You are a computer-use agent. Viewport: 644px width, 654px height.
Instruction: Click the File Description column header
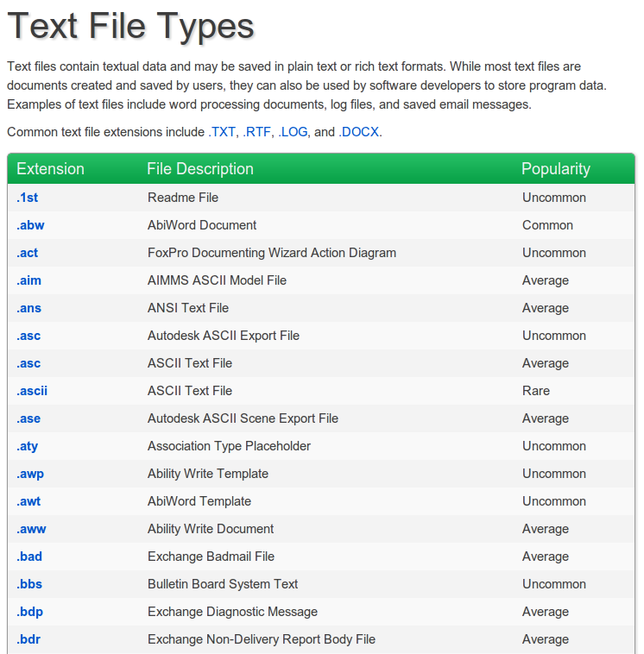[200, 169]
